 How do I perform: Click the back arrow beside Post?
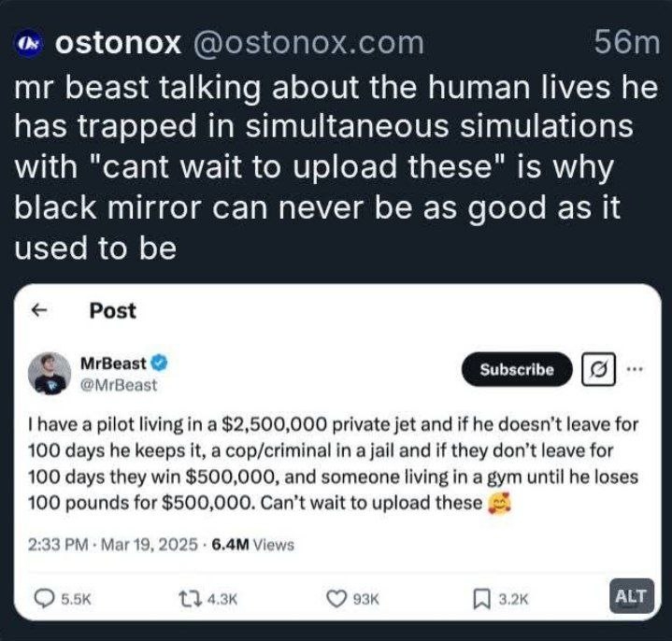click(39, 310)
